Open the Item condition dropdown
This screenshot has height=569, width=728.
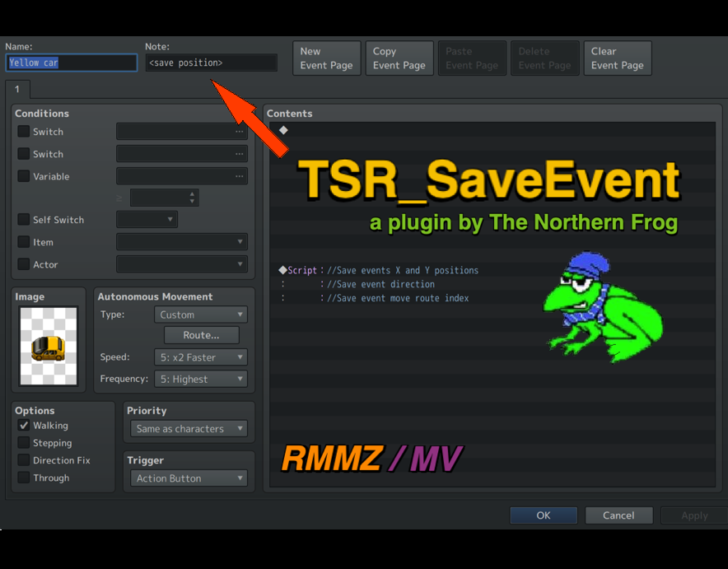click(182, 242)
